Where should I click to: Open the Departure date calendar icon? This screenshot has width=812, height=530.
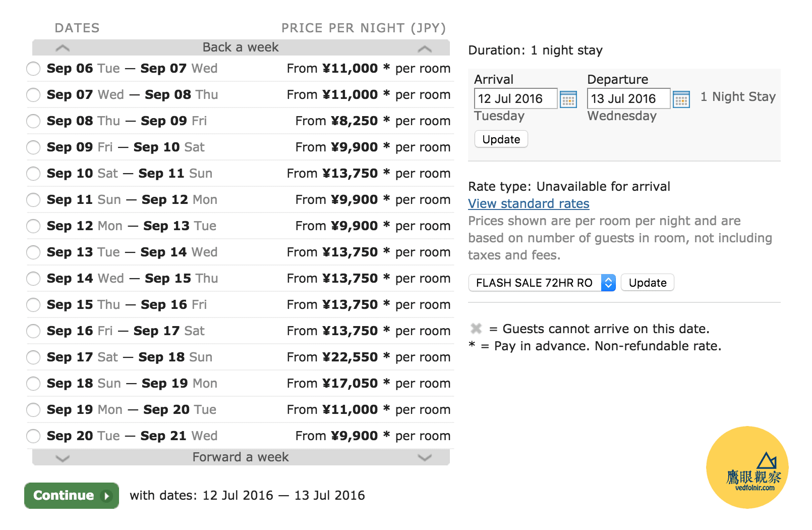click(x=681, y=99)
